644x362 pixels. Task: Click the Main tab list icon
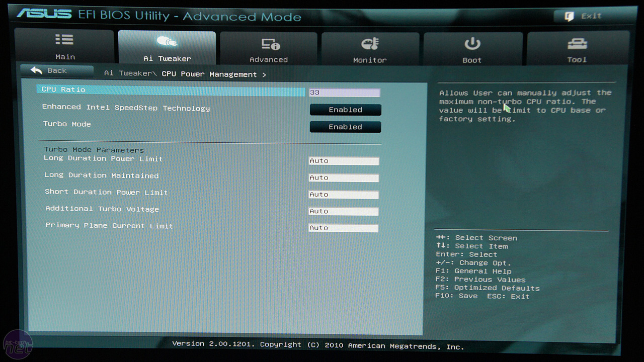pos(64,40)
